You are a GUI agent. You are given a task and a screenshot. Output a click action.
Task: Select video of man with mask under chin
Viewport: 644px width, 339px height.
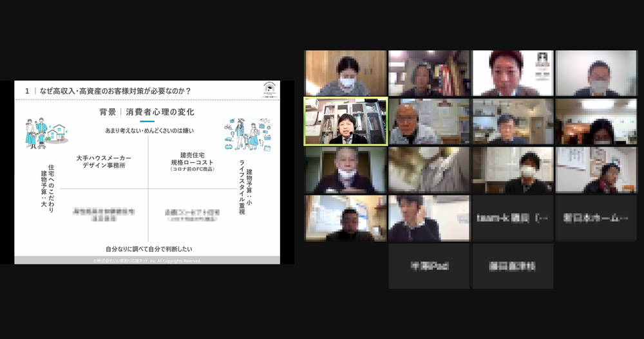pos(346,170)
